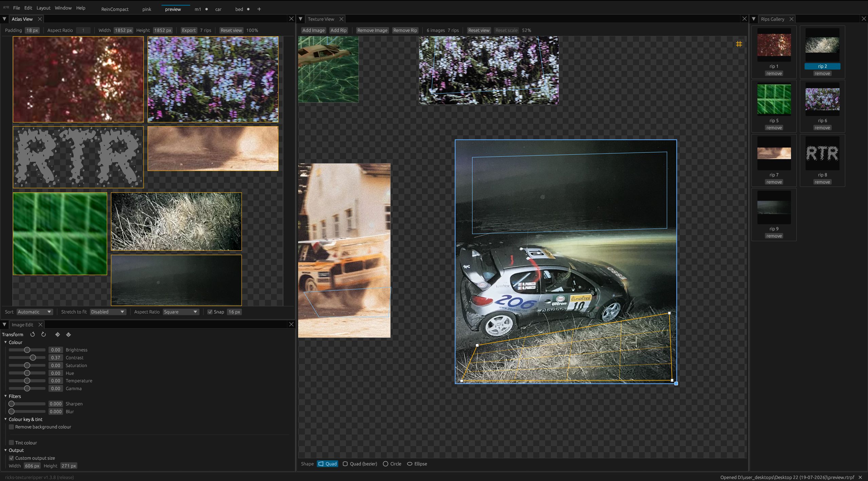This screenshot has width=868, height=481.
Task: Reset view in the Atlas View toolbar
Action: coord(231,30)
